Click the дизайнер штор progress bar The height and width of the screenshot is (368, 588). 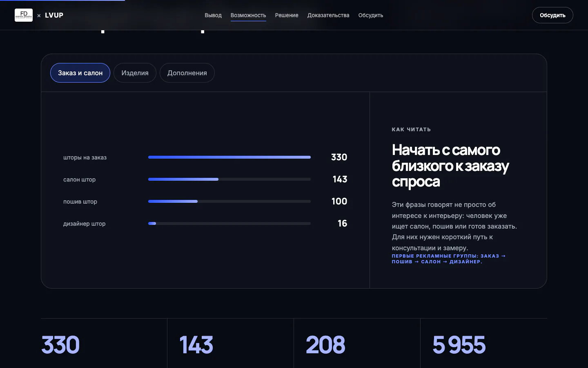click(229, 223)
